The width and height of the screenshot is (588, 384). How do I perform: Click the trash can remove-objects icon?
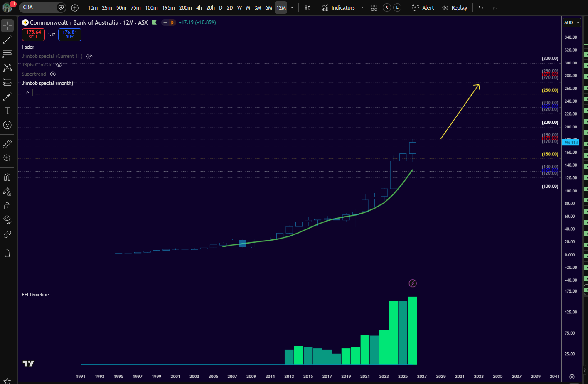7,254
